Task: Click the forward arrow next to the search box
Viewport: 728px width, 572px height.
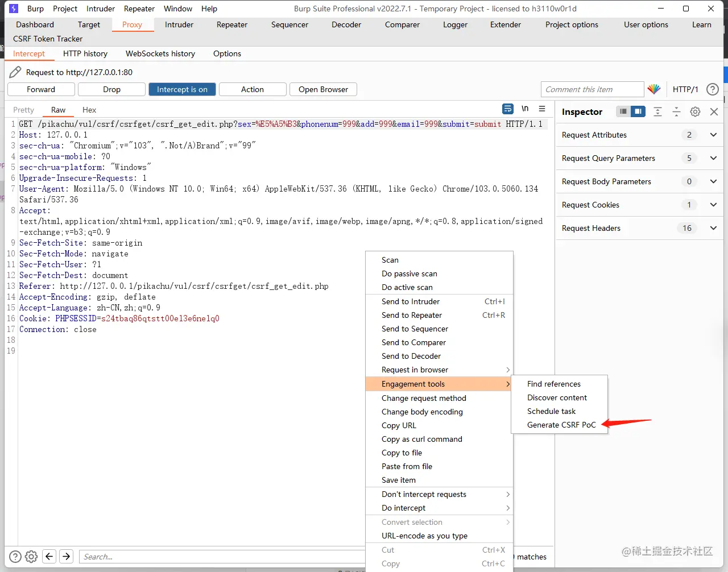Action: tap(67, 557)
